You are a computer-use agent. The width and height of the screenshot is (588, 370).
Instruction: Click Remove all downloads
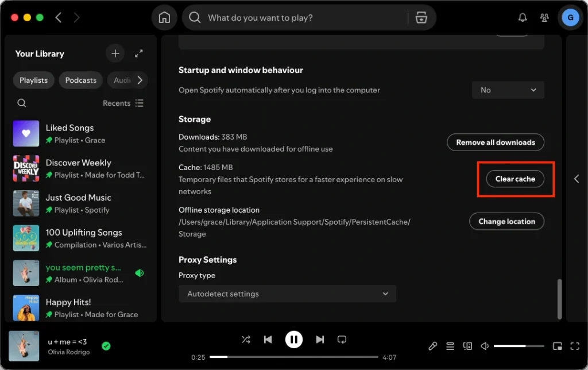[x=496, y=142]
